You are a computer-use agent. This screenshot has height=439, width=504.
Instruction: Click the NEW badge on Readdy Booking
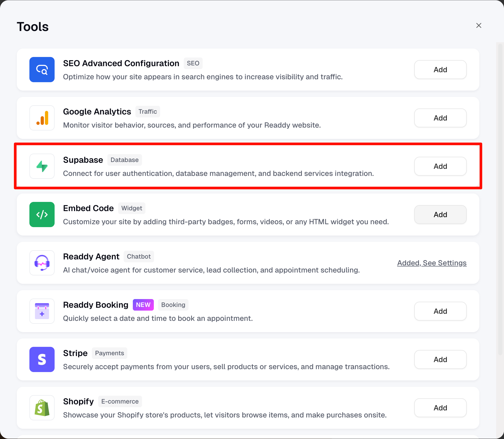[143, 305]
